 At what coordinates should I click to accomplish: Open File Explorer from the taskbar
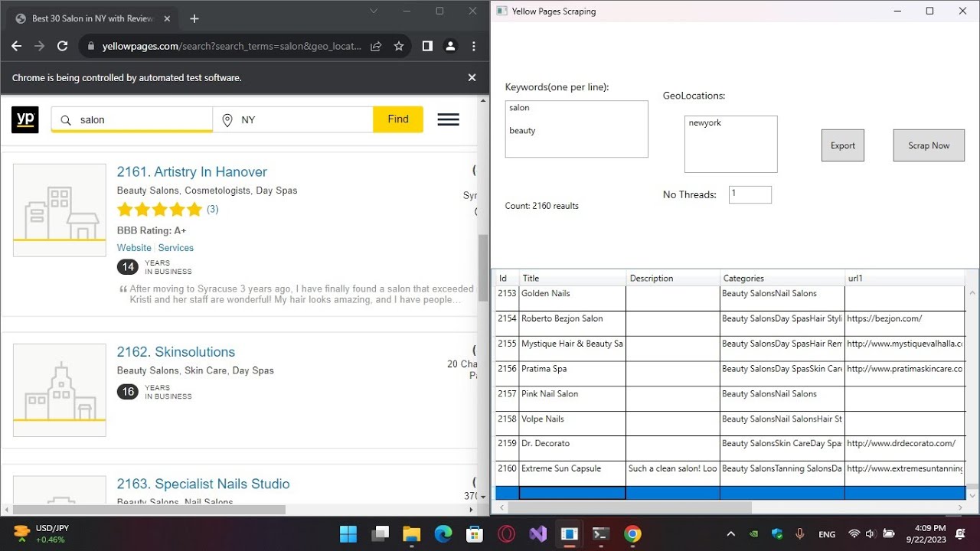(412, 533)
